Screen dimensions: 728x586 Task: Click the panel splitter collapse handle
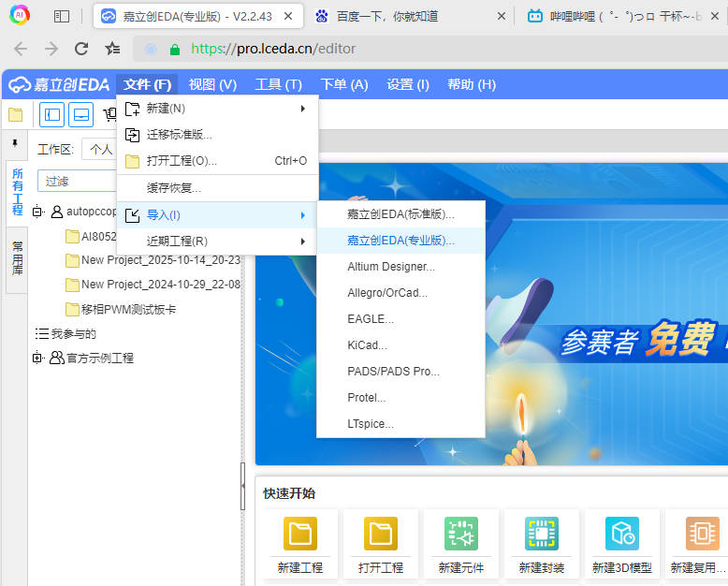(x=242, y=486)
